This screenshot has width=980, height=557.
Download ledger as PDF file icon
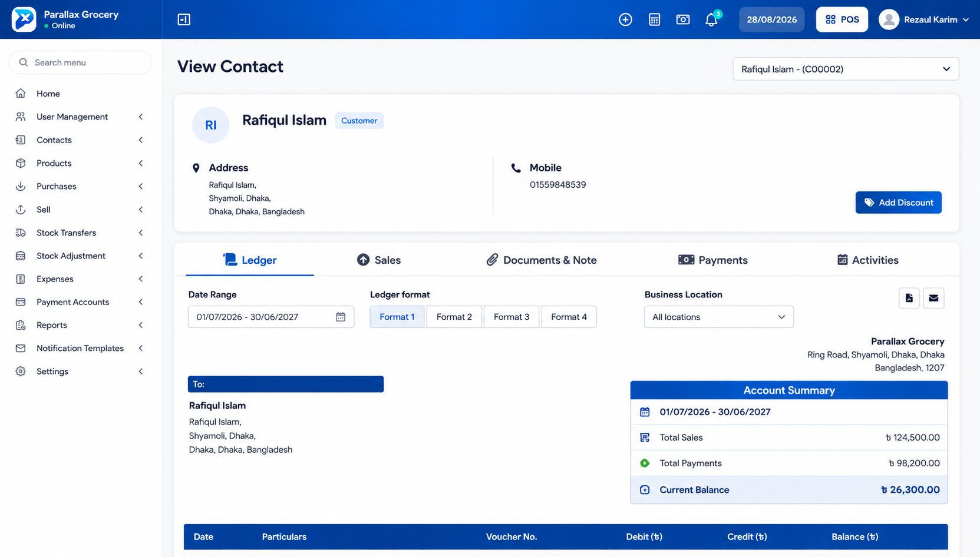coord(909,298)
